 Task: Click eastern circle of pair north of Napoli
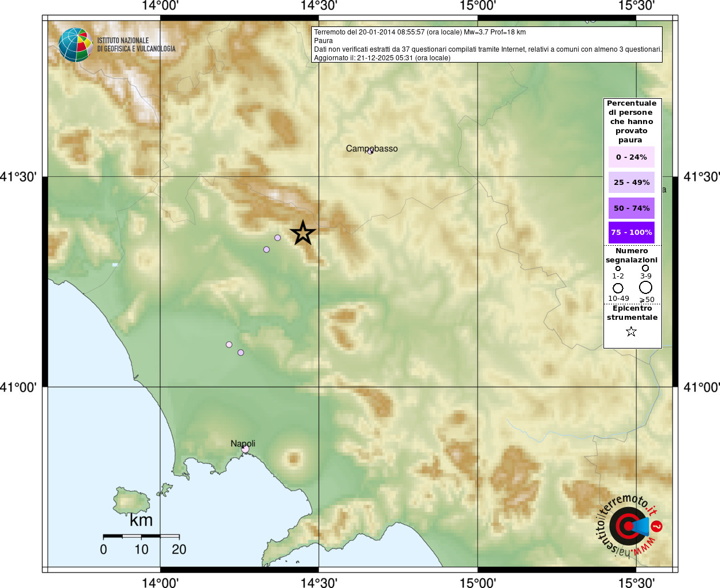pyautogui.click(x=241, y=353)
